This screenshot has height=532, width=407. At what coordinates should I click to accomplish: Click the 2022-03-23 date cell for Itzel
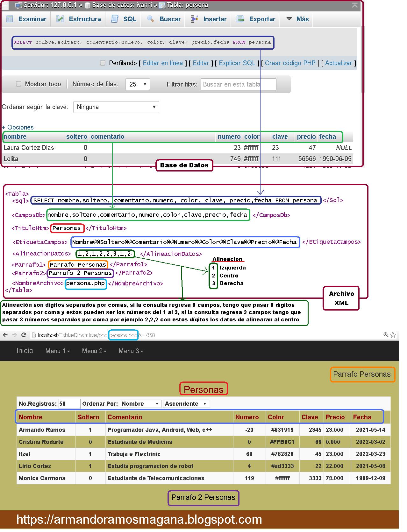(x=371, y=454)
